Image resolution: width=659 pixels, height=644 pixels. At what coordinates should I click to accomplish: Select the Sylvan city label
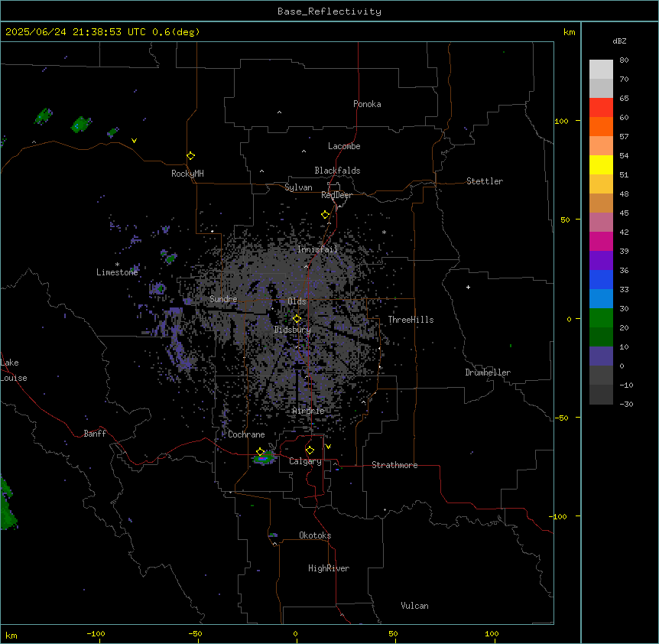coord(298,187)
